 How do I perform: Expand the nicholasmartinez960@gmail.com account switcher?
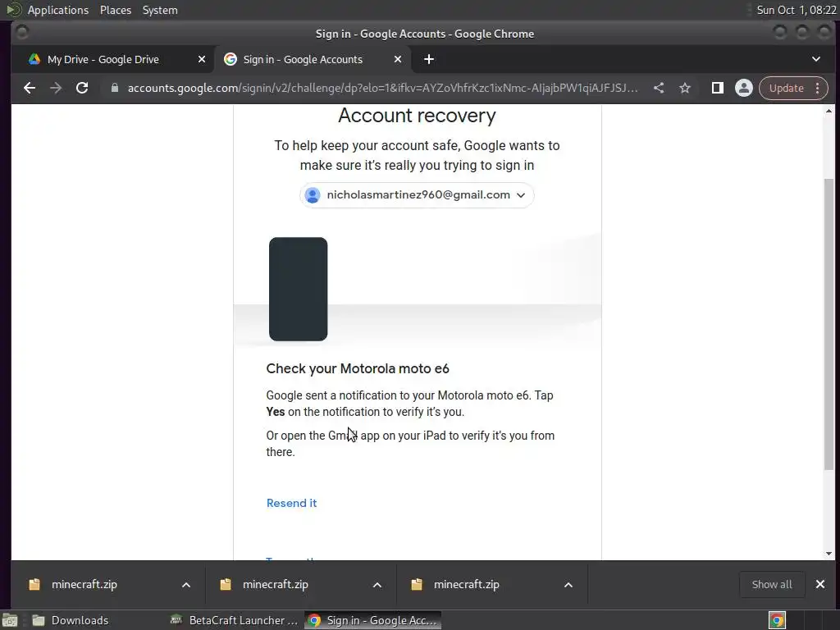tap(417, 195)
